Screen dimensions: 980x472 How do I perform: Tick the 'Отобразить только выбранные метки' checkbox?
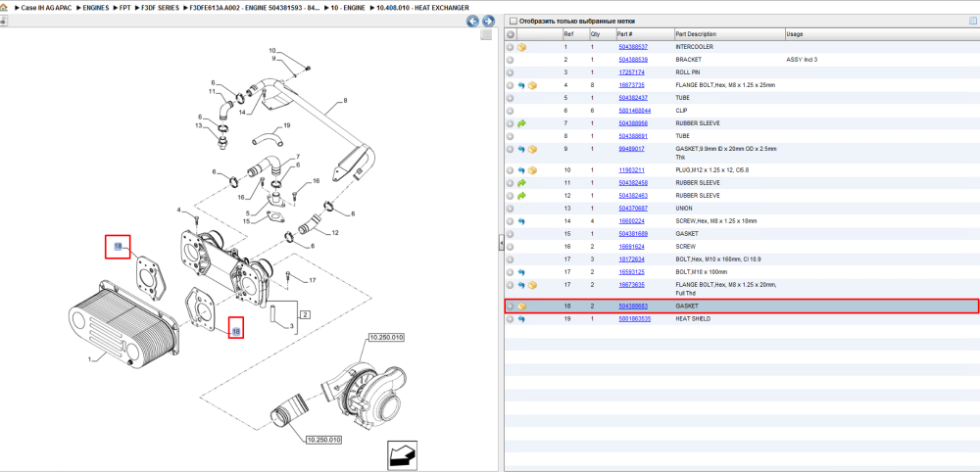tap(514, 22)
